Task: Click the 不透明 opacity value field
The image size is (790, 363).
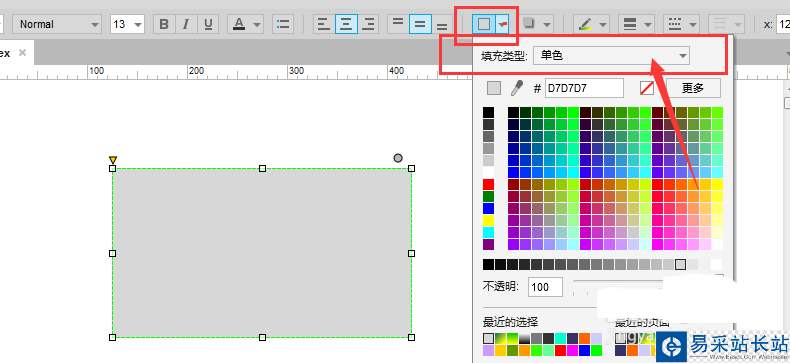Action: [545, 287]
